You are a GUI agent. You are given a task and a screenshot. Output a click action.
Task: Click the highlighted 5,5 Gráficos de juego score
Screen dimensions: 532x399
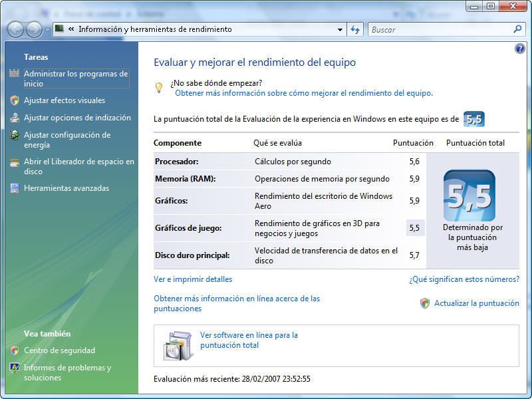pyautogui.click(x=414, y=228)
